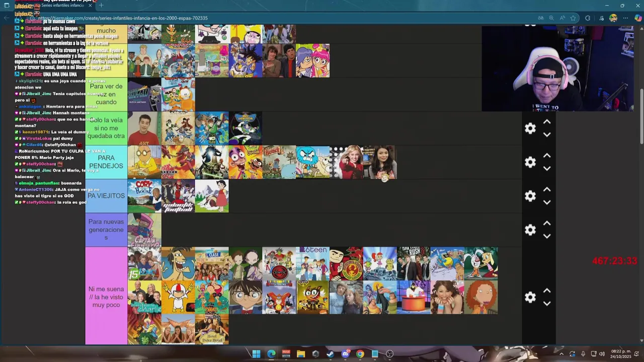The height and width of the screenshot is (362, 644).
Task: Open the Windows Start menu
Action: click(256, 354)
